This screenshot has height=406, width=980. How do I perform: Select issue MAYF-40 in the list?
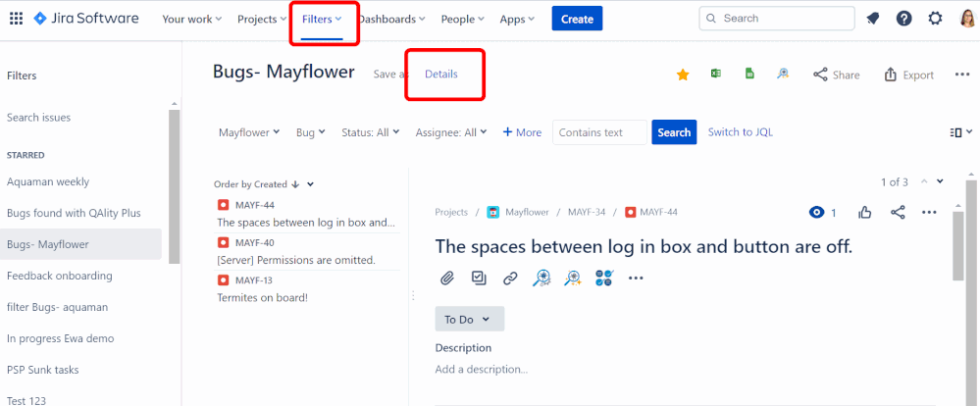pos(306,251)
